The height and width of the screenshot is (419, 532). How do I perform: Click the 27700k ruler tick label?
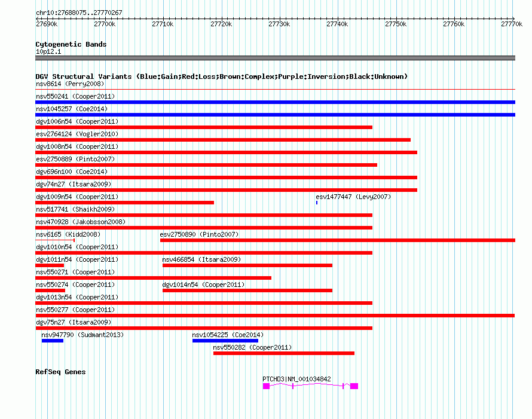(105, 24)
